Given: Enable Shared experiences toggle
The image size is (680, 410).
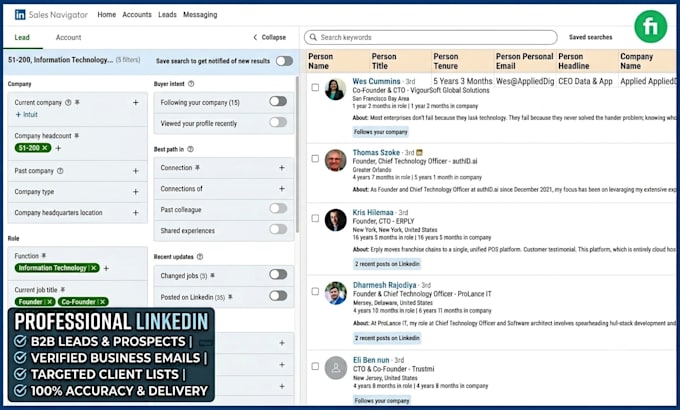Looking at the screenshot, I should tap(278, 230).
